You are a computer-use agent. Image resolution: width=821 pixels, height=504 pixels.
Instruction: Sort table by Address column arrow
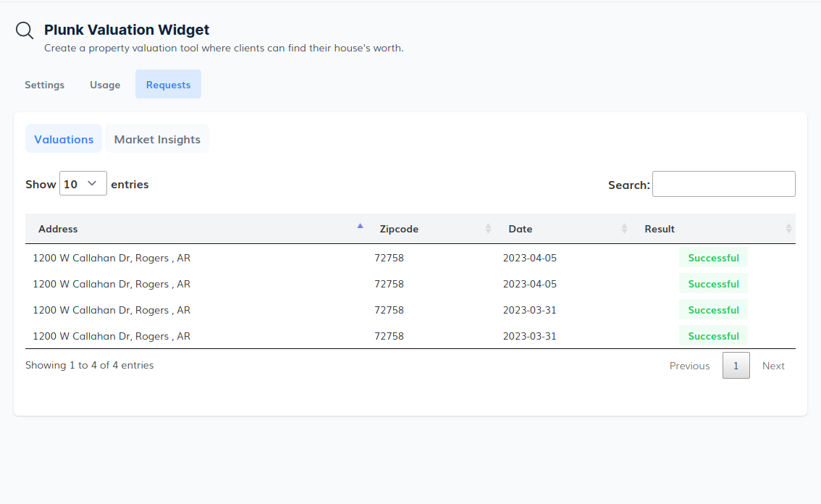(360, 227)
